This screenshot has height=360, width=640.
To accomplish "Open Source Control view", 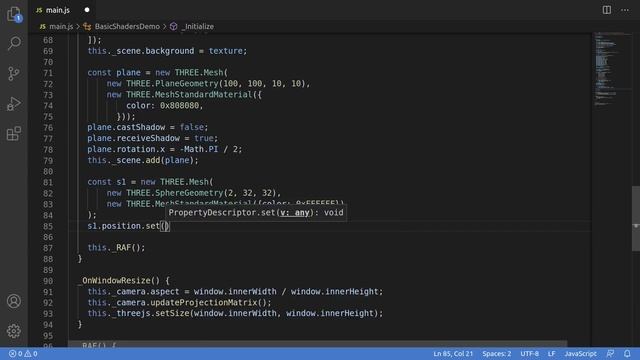I will coord(14,73).
